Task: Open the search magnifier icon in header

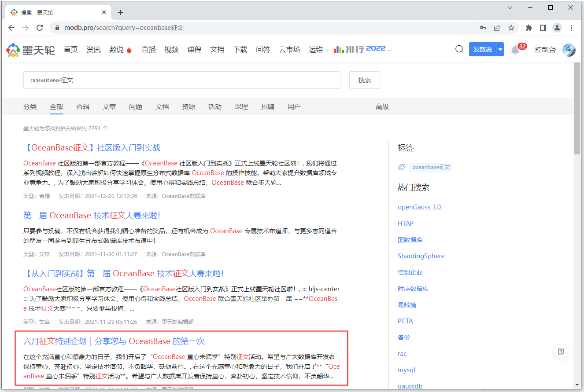Action: point(459,49)
